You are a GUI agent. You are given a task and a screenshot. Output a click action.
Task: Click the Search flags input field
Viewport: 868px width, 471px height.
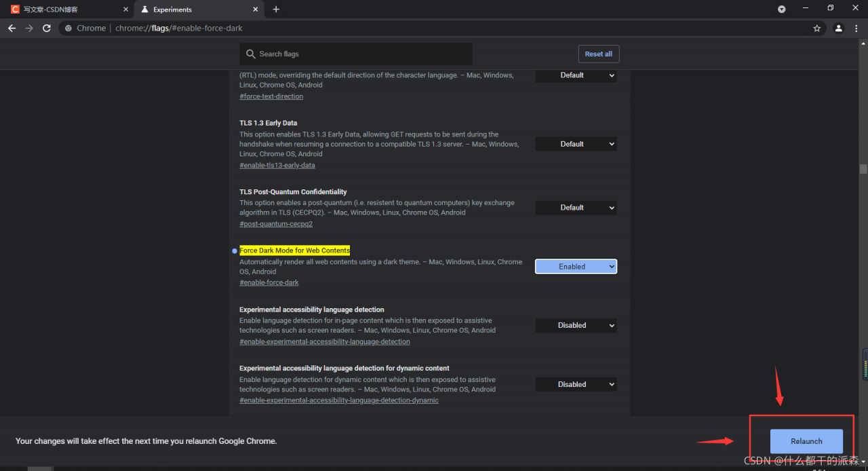[356, 54]
